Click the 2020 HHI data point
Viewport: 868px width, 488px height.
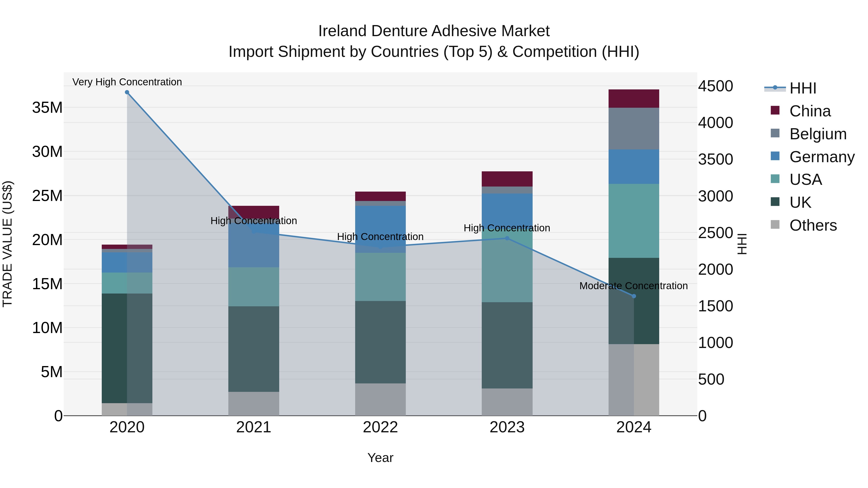tap(127, 92)
